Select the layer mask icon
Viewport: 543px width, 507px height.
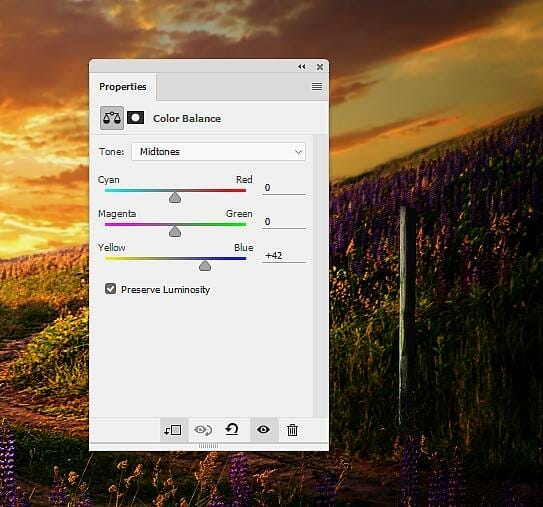[135, 118]
